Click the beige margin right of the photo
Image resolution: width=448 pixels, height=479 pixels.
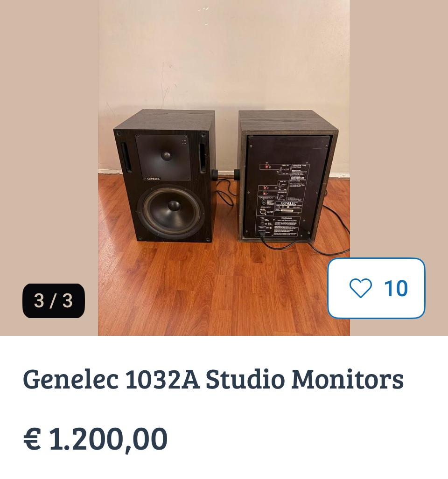pos(399,128)
